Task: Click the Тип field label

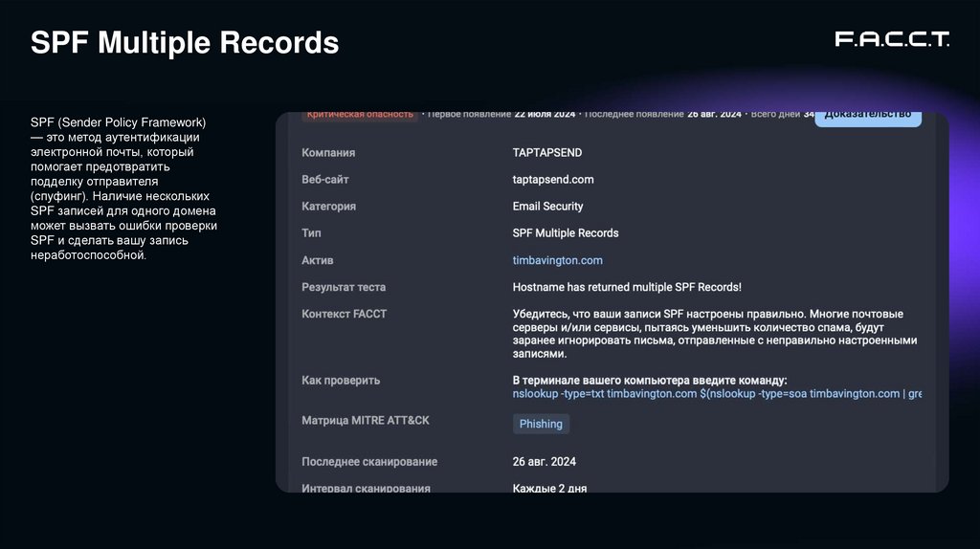Action: (x=311, y=233)
